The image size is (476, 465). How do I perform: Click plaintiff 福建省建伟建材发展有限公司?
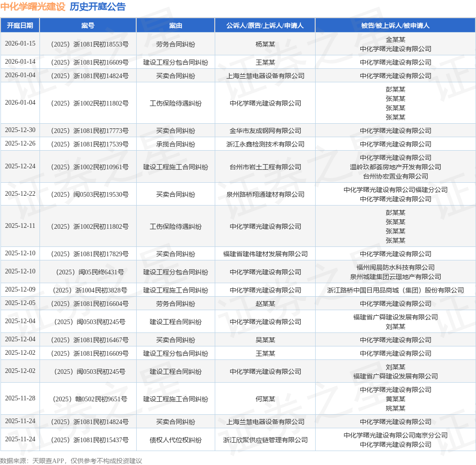pyautogui.click(x=265, y=254)
